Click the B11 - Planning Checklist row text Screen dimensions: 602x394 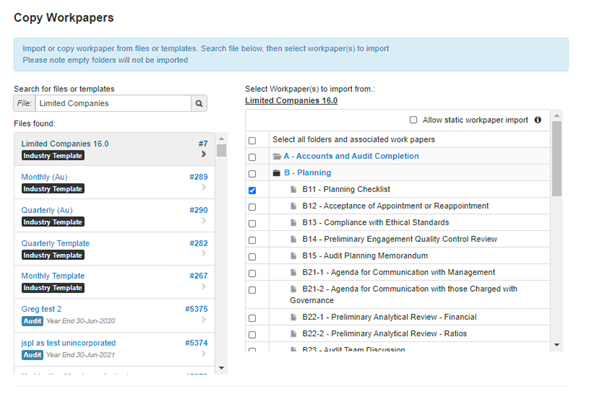coord(346,189)
